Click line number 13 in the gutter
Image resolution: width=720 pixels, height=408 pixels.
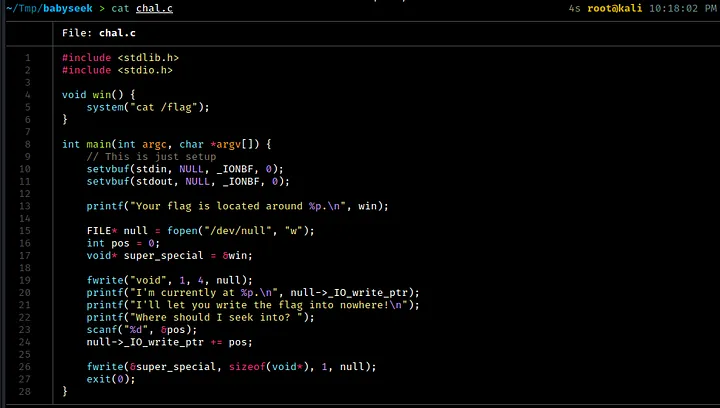tap(25, 207)
